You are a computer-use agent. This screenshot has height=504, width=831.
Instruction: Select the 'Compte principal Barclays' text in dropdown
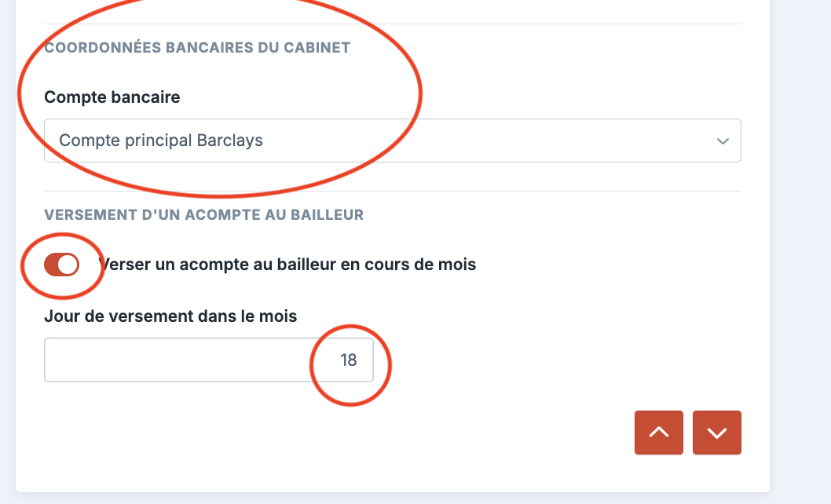pos(161,141)
